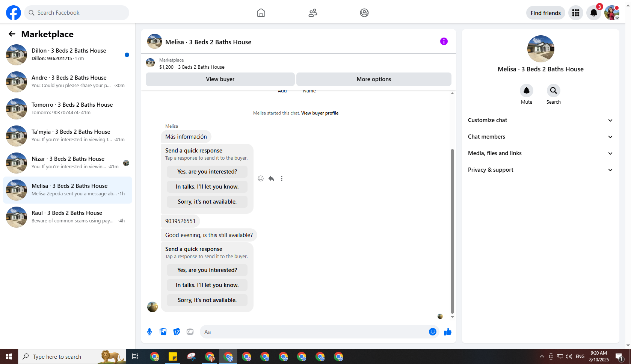Expand Customize chat section

pos(540,120)
